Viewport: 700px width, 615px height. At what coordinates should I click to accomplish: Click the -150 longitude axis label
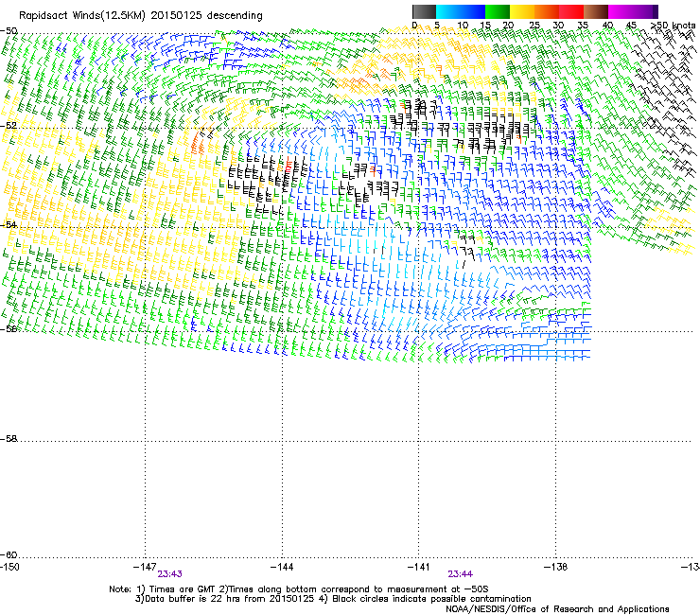pyautogui.click(x=9, y=567)
